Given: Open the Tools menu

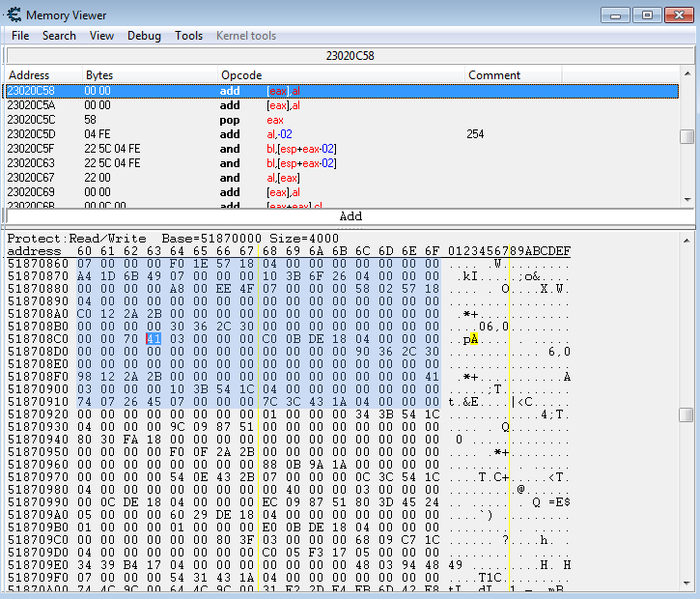Looking at the screenshot, I should click(188, 36).
